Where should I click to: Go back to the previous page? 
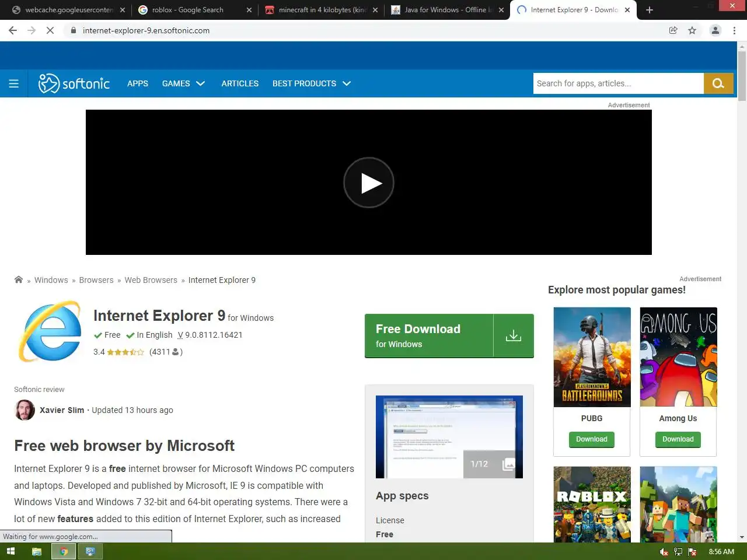coord(13,30)
